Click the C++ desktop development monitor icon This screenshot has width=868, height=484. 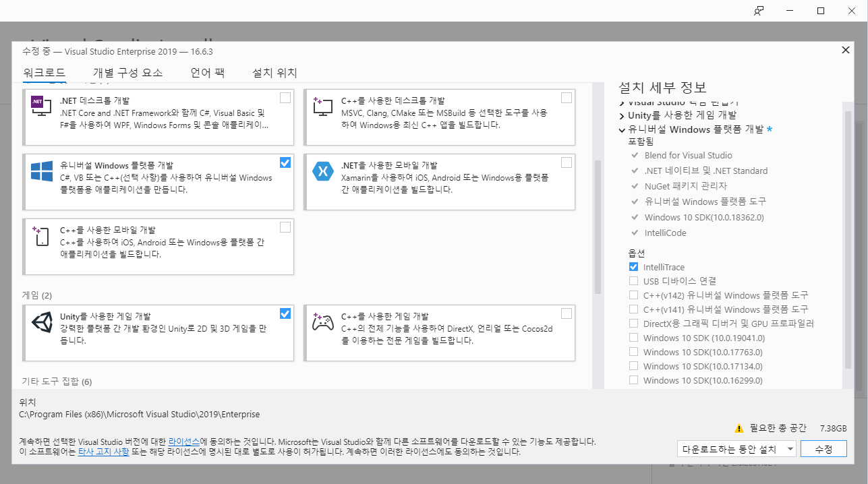(323, 106)
